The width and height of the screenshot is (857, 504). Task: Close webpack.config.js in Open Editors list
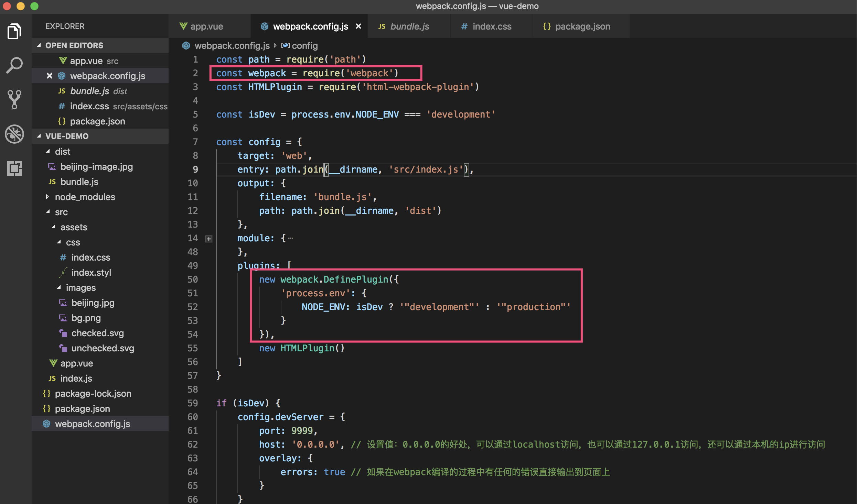pyautogui.click(x=50, y=76)
